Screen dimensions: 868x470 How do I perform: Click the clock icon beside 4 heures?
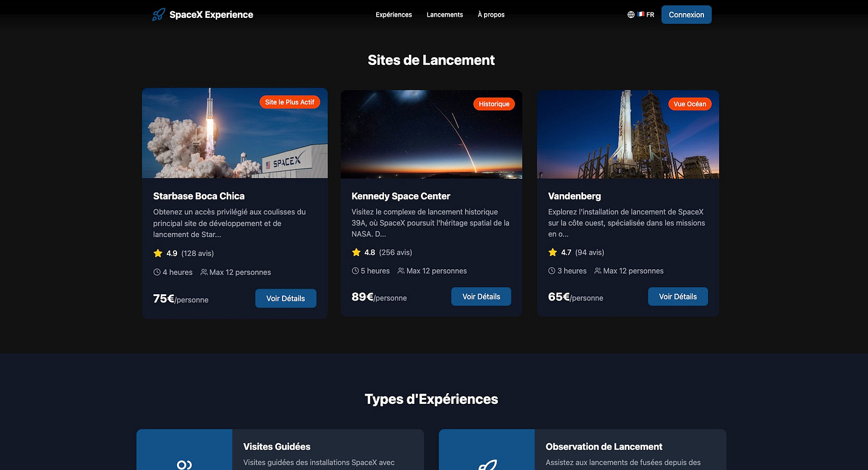(x=157, y=272)
